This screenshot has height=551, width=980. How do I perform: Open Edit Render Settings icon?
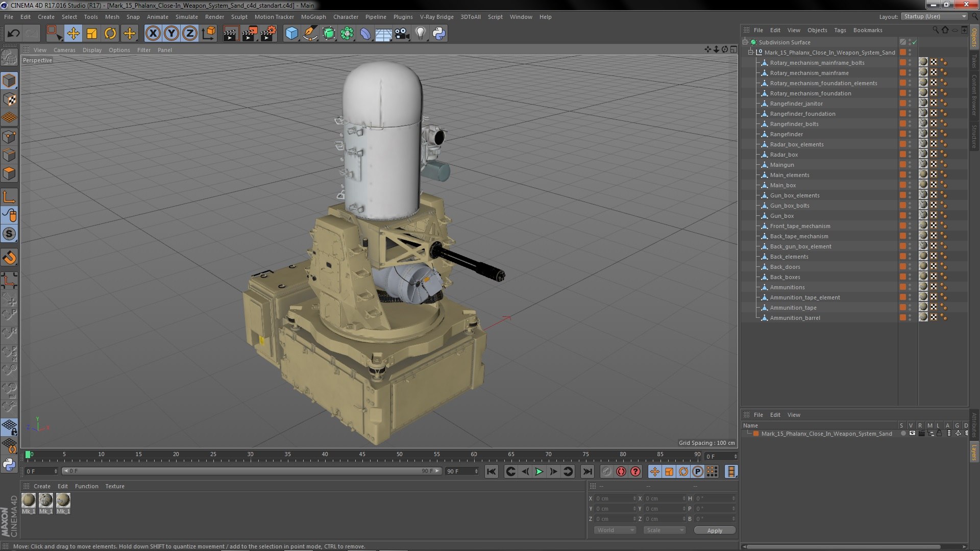pyautogui.click(x=268, y=34)
